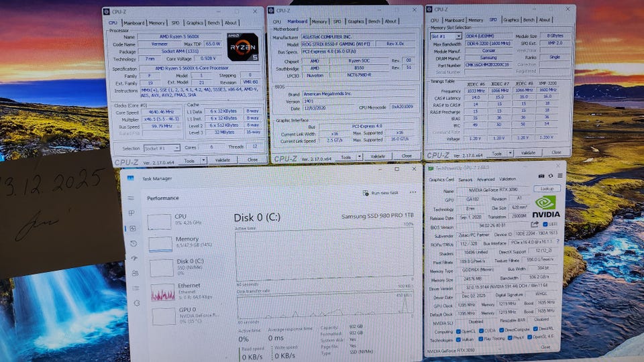This screenshot has width=644, height=362.
Task: Toggle UEFI checkbox in GPU-Z
Action: 545,224
